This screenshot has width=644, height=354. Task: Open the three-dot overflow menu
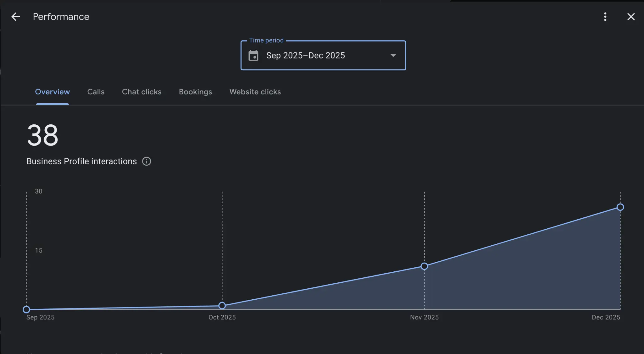605,17
